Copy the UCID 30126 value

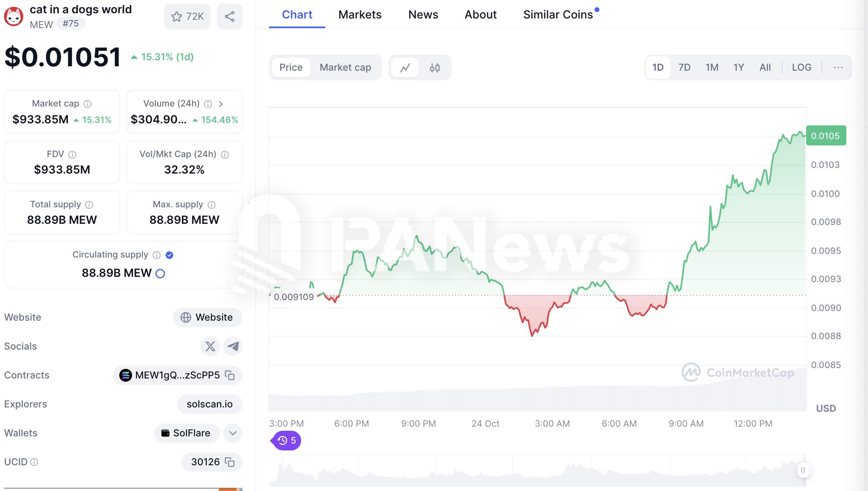230,462
